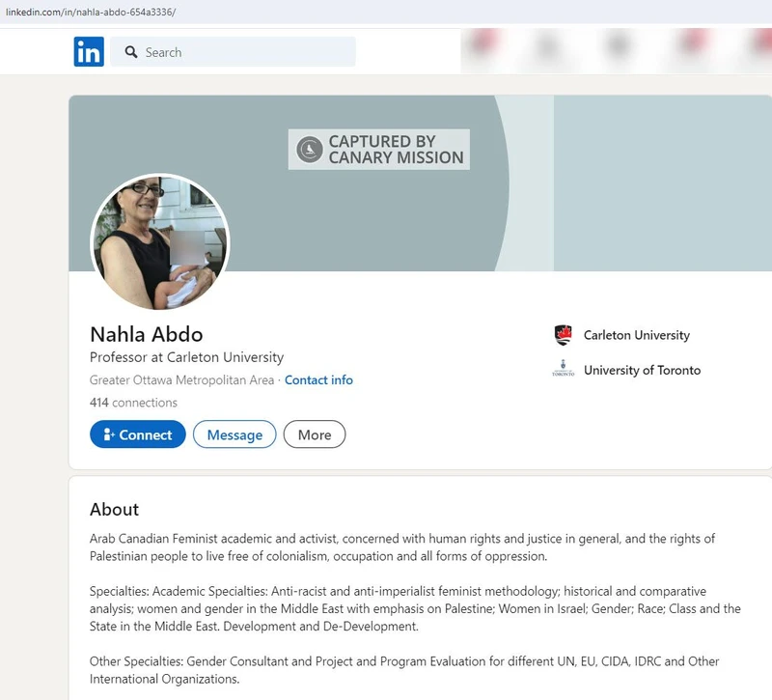
Task: Click the search magnifier icon
Action: 131,52
